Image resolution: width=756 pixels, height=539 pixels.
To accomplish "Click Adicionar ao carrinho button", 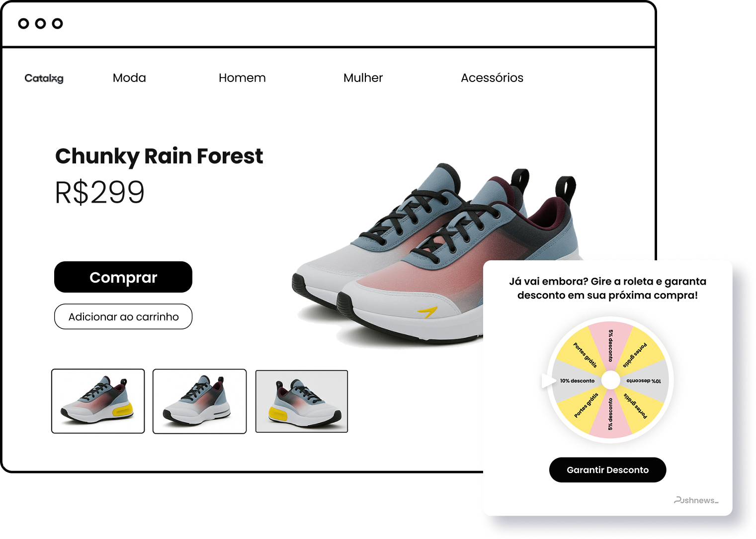I will (123, 316).
